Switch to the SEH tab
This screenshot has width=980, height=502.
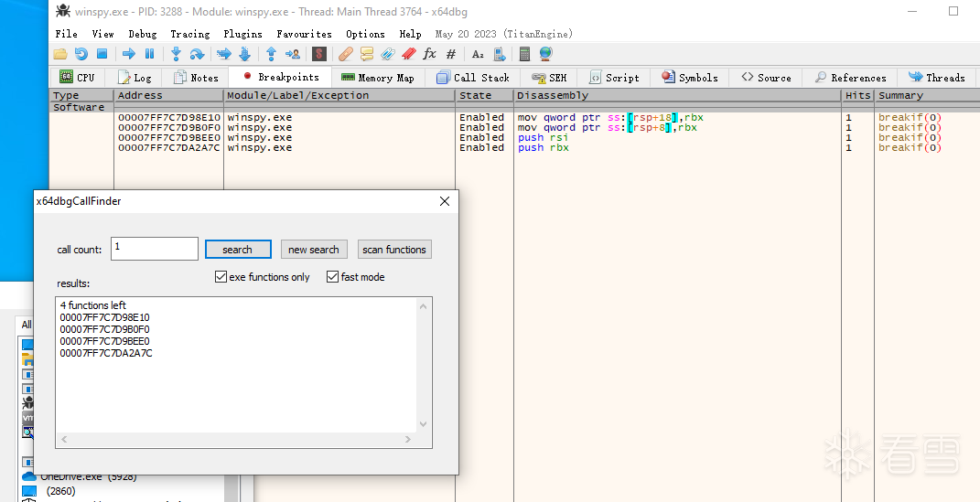549,78
